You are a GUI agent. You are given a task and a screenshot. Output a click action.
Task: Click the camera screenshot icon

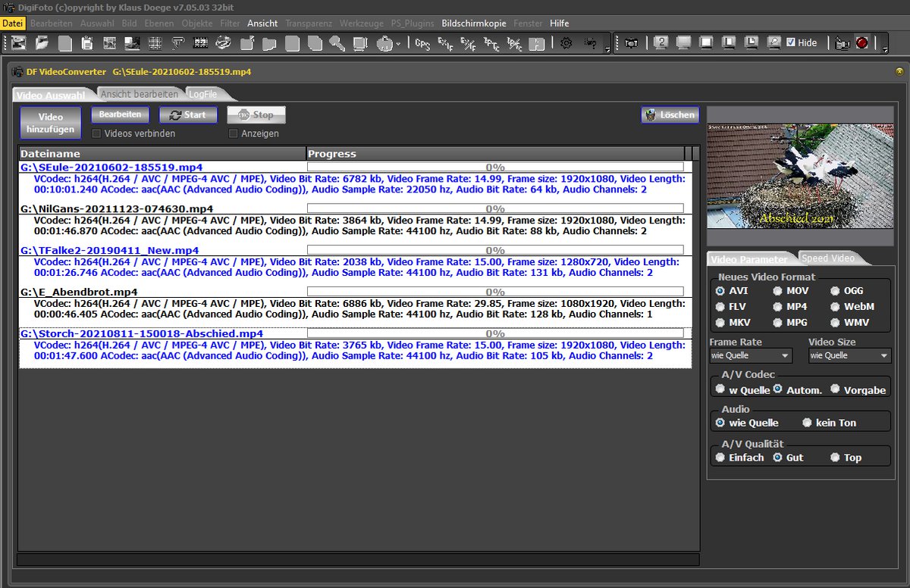click(x=631, y=43)
